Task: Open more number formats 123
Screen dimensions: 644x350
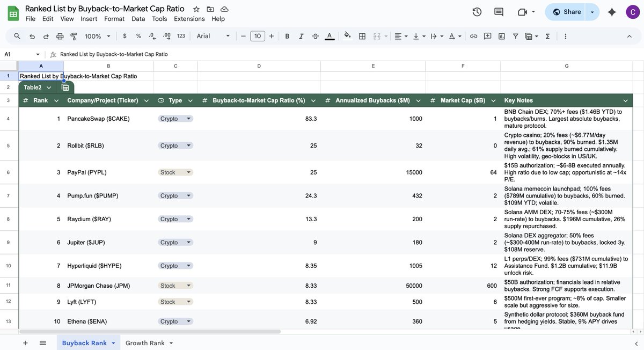Action: (x=181, y=36)
